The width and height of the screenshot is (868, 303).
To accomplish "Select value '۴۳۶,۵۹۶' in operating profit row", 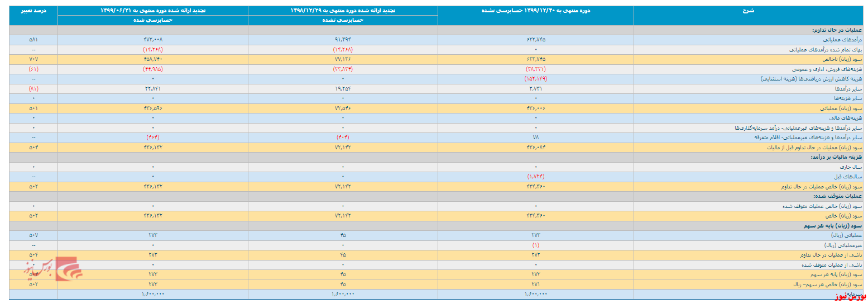I will point(152,108).
